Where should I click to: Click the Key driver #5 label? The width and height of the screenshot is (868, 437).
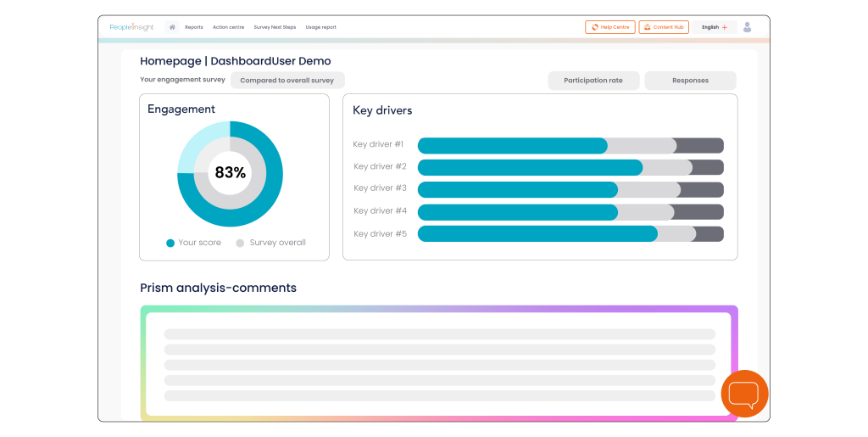coord(380,233)
